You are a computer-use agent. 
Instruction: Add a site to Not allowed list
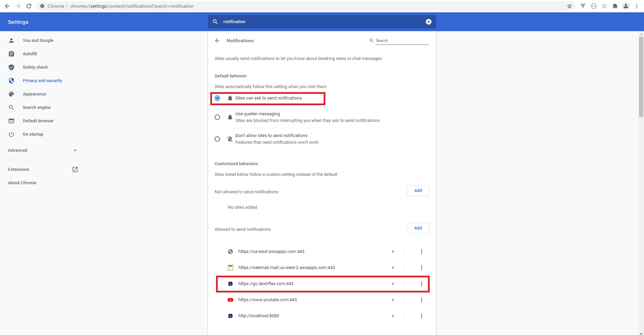pos(418,191)
